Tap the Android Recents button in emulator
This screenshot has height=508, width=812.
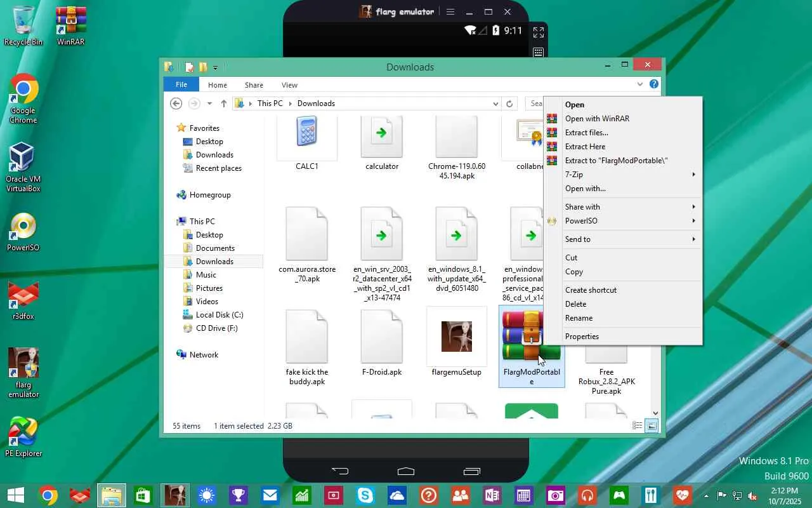[x=472, y=471]
